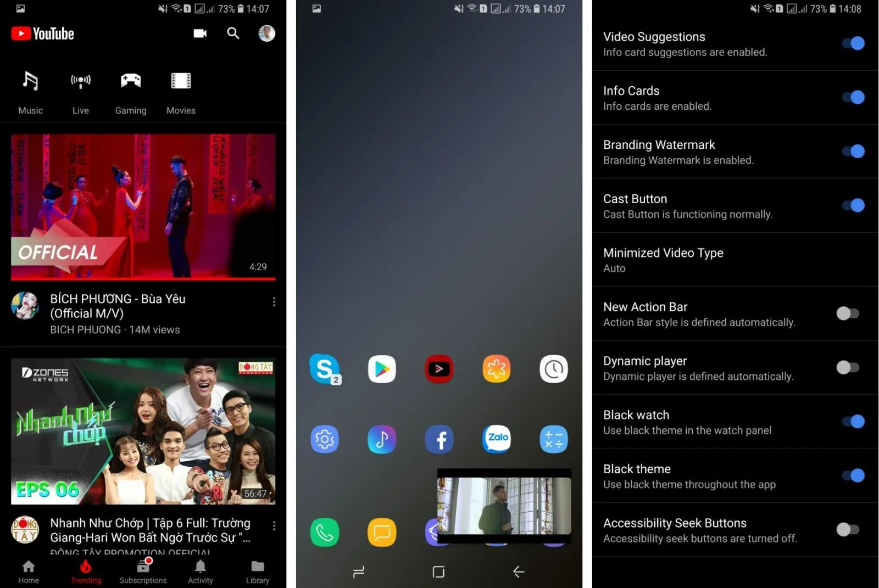
Task: Open the Activity tab
Action: click(x=201, y=572)
